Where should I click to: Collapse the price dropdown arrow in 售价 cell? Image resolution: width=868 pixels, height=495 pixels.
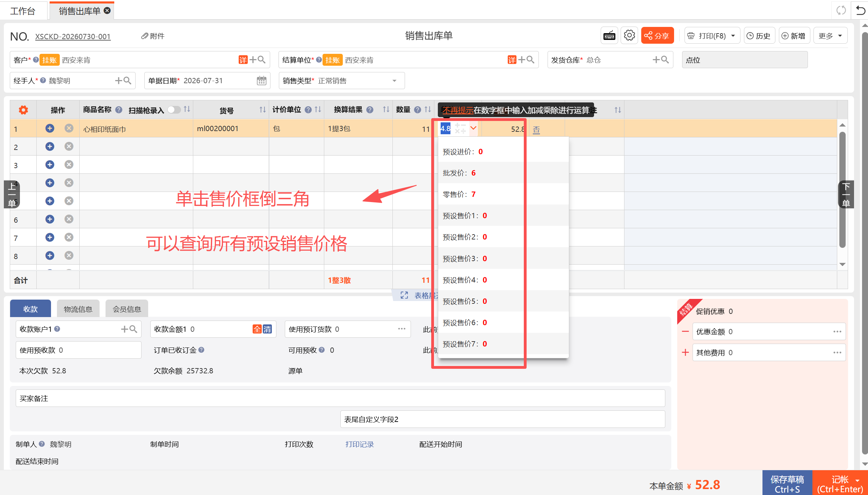click(x=473, y=128)
